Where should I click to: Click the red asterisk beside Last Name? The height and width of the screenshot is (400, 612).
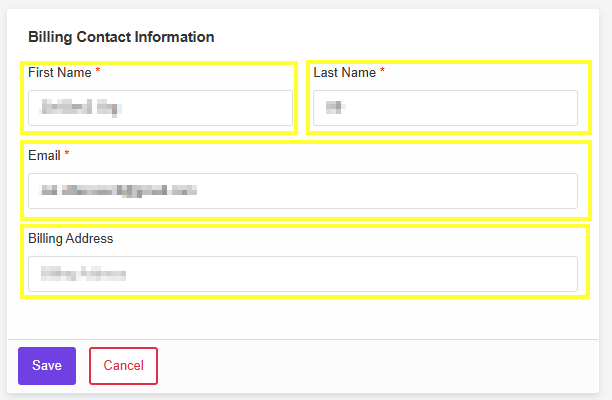[x=382, y=71]
